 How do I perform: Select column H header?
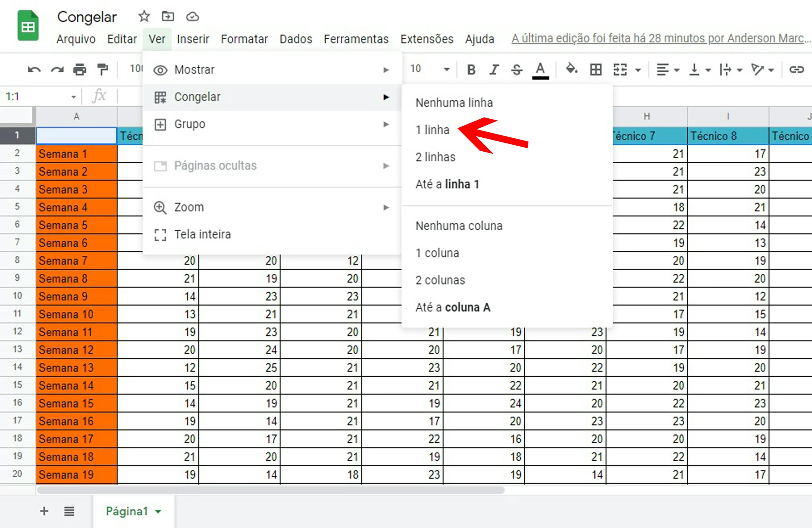646,116
